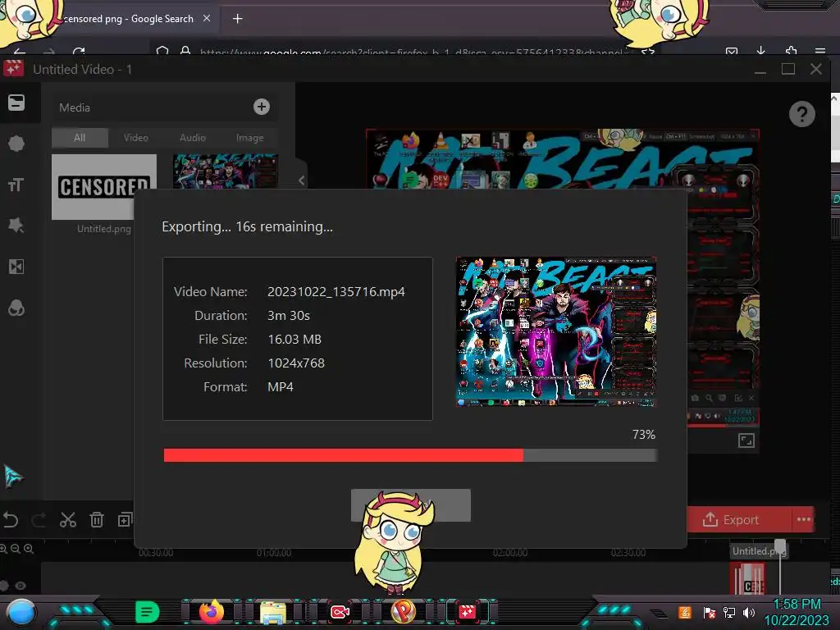This screenshot has height=630, width=840.
Task: Collapse the media panel arrow
Action: [301, 180]
